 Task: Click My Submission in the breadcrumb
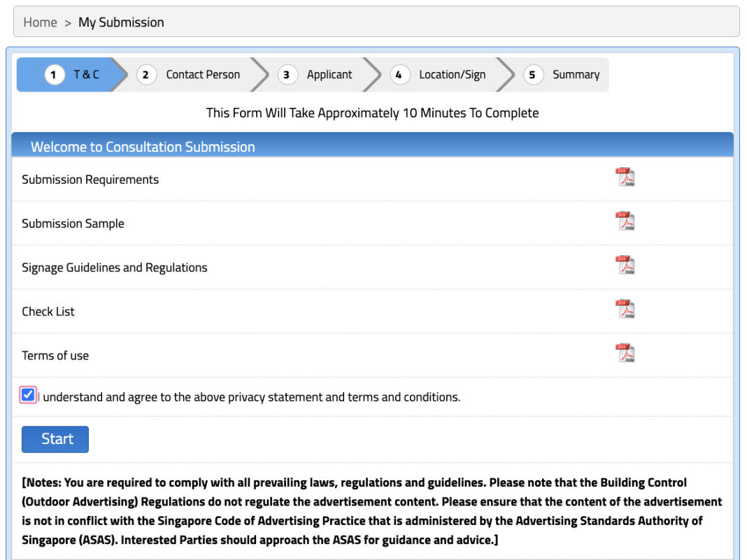click(x=121, y=22)
